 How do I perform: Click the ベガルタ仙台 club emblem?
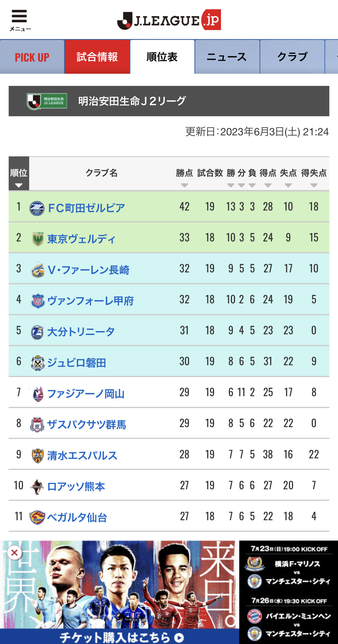pos(37,518)
